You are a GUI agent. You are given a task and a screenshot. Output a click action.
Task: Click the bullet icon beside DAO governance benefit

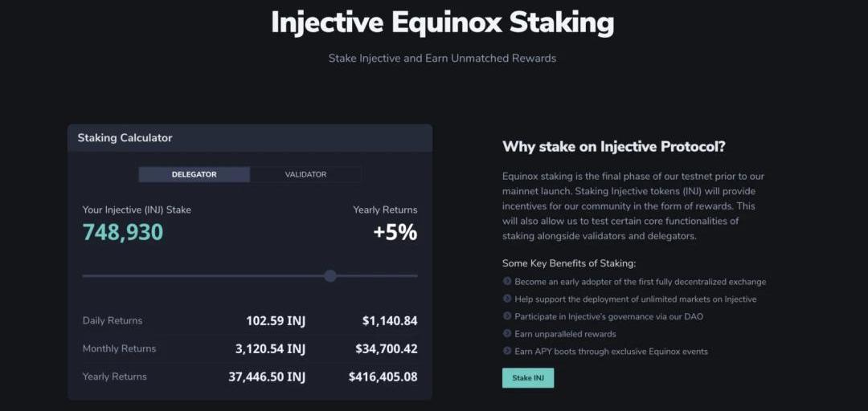(506, 316)
